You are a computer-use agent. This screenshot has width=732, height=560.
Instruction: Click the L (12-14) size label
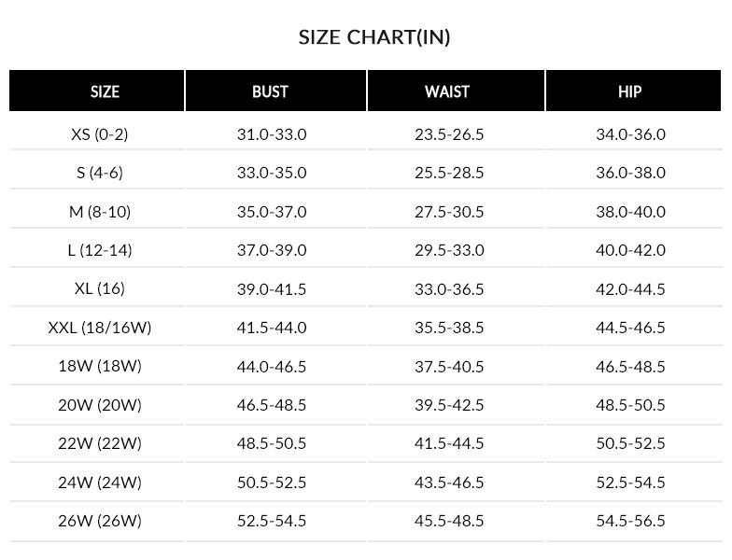99,250
